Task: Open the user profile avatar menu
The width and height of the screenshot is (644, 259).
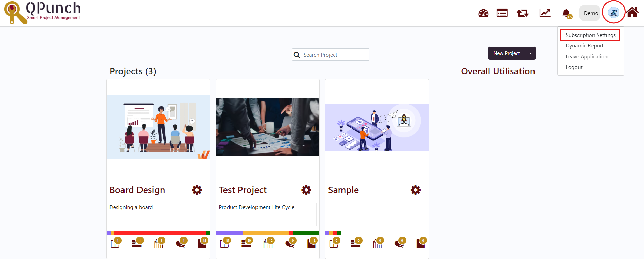Action: 613,13
